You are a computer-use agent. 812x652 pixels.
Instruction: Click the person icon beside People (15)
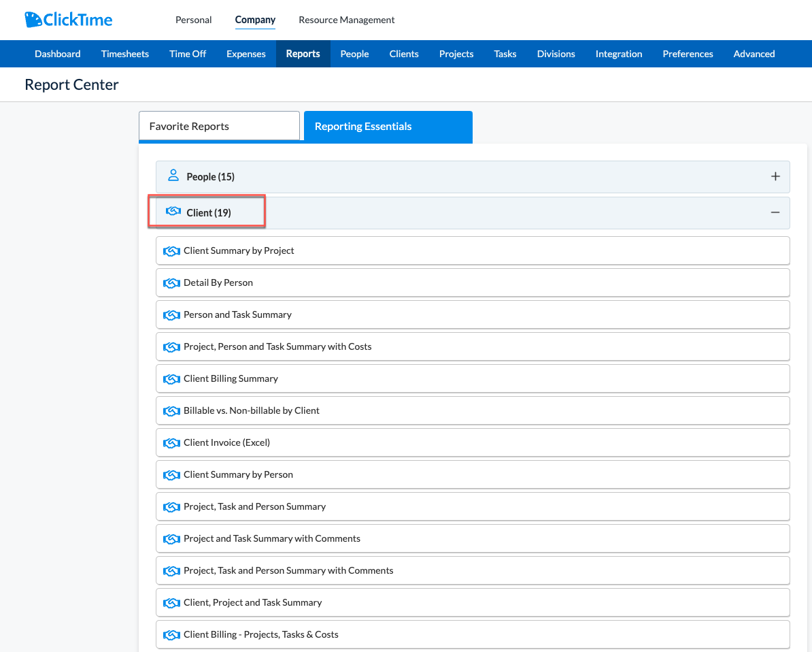pos(173,176)
